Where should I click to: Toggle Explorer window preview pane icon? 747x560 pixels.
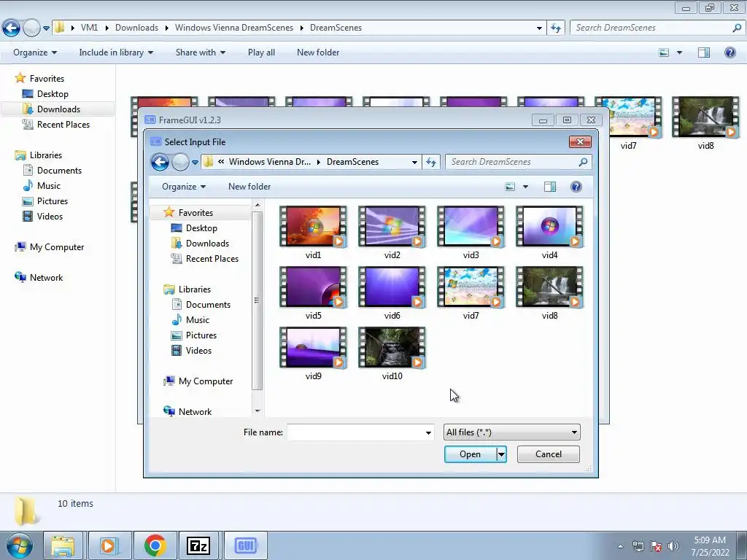tap(704, 52)
